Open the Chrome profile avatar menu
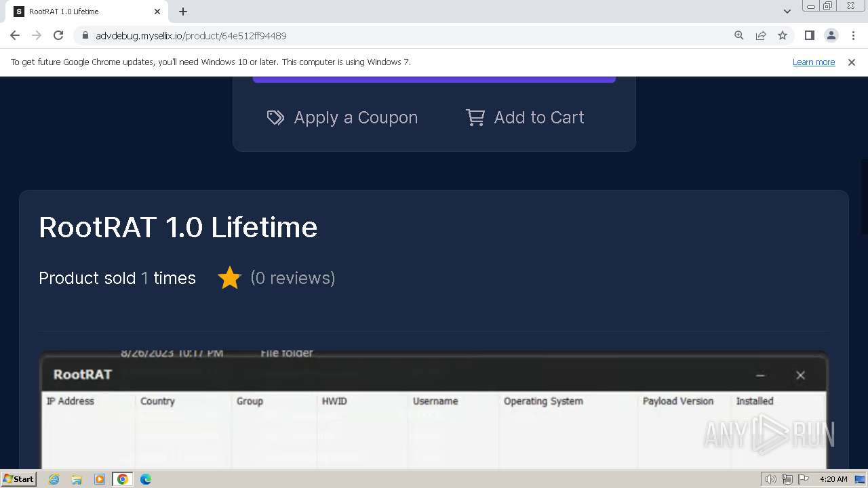 pos(831,35)
